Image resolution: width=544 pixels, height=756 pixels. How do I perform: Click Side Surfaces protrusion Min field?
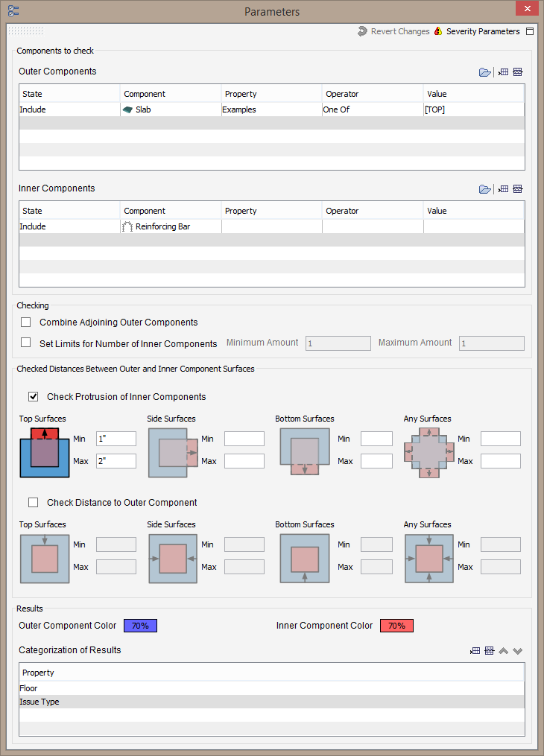(244, 439)
